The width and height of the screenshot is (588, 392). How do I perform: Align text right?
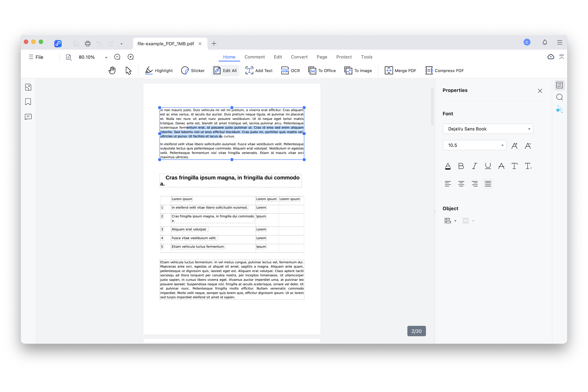tap(475, 184)
